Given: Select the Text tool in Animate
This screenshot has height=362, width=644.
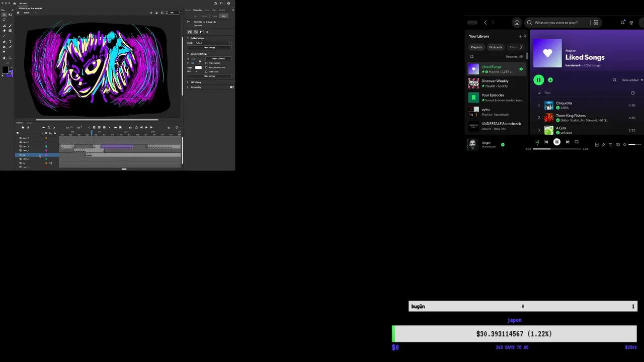Looking at the screenshot, I should point(10,42).
